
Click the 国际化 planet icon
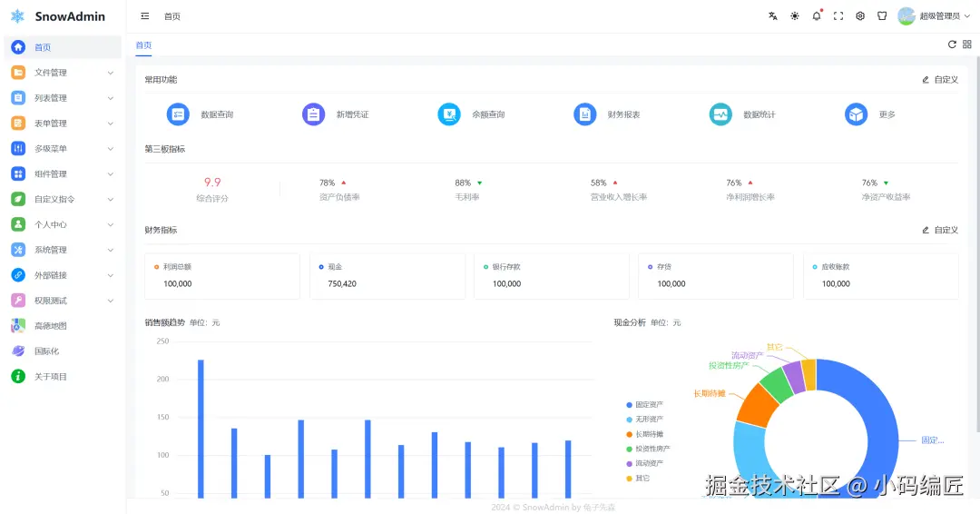click(18, 351)
